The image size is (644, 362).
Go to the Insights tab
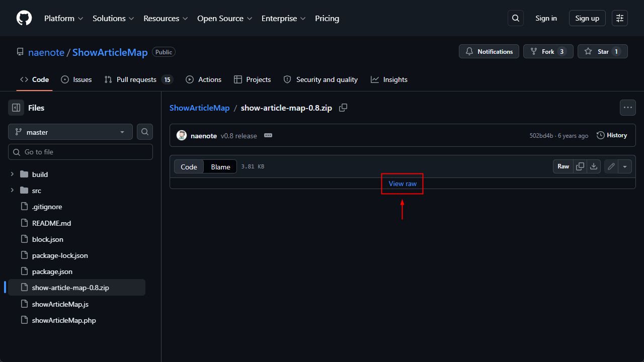coord(389,79)
